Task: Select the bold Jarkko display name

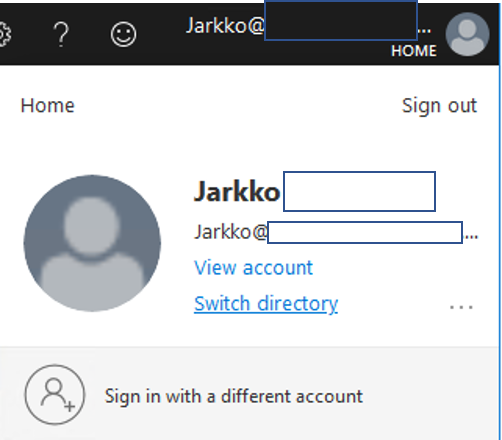Action: (237, 192)
